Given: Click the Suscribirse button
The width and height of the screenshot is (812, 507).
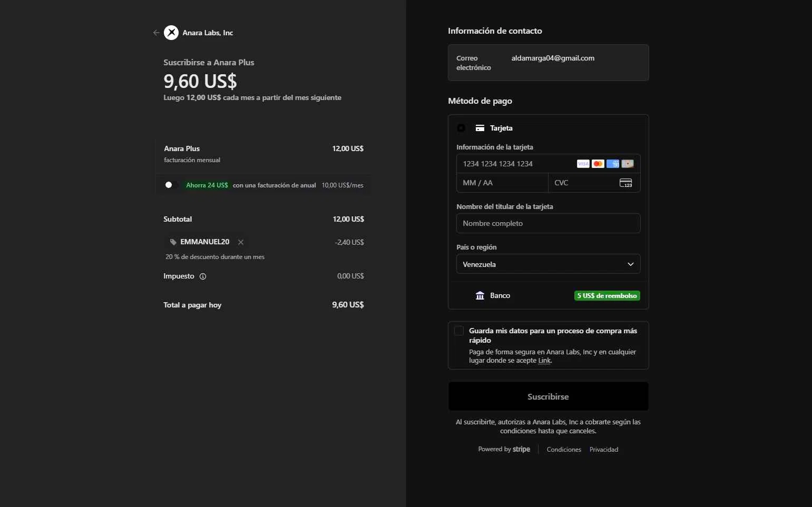Looking at the screenshot, I should 548,396.
